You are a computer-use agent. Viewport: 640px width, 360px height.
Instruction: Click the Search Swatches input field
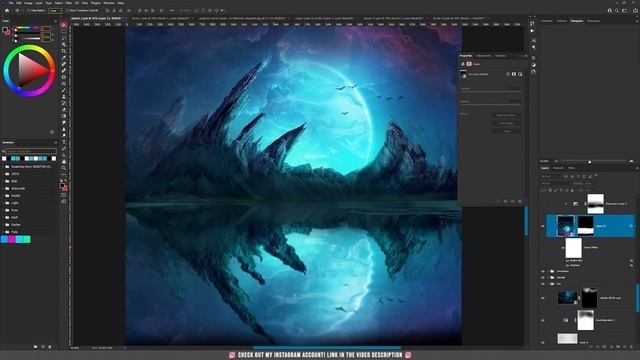pyautogui.click(x=31, y=151)
